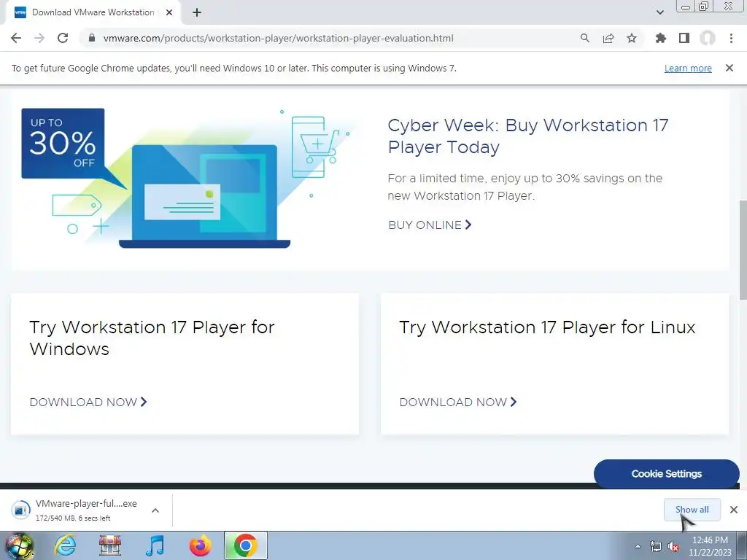Viewport: 747px width, 560px height.
Task: Open Cyber Week Workstation 17 Player heading
Action: point(528,136)
